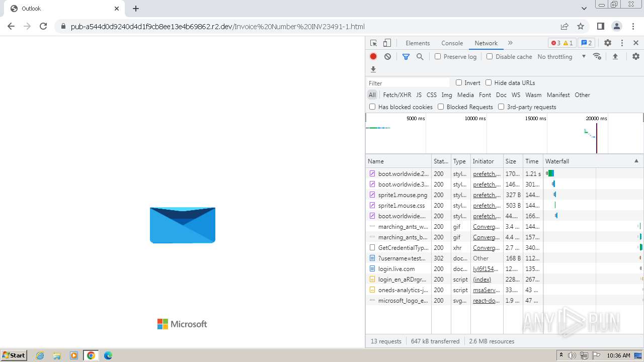Check the Invert filter option
This screenshot has height=362, width=644.
pyautogui.click(x=459, y=83)
